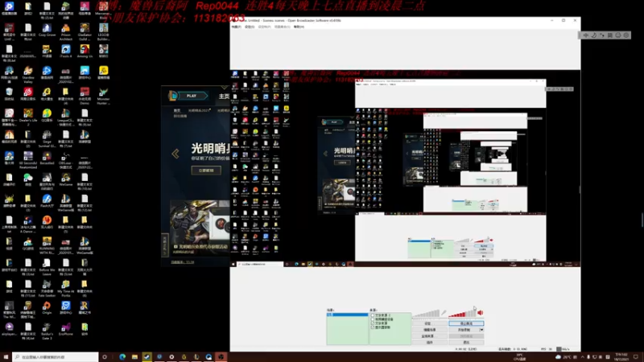Image resolution: width=644 pixels, height=362 pixels.
Task: Select the airplayer desktop icon
Action: point(9,329)
